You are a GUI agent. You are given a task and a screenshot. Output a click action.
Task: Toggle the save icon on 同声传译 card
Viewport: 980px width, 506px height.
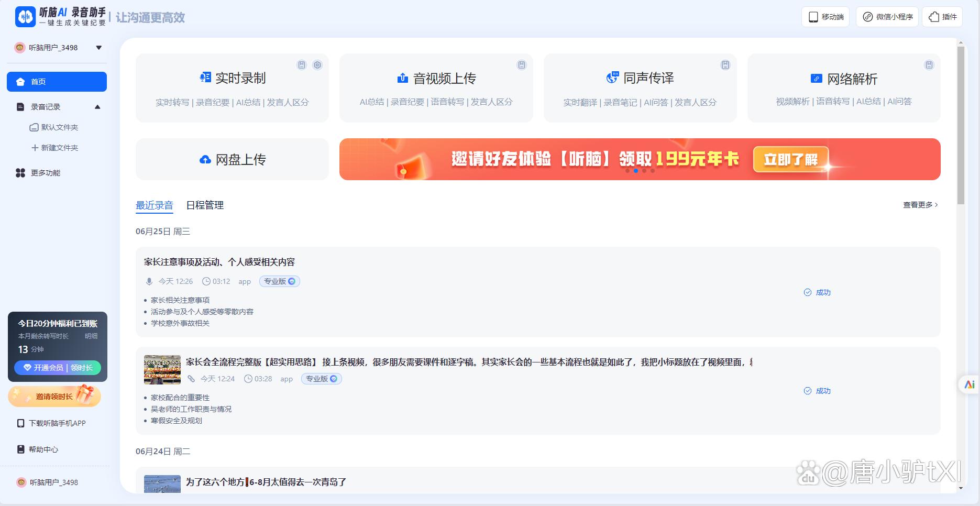(x=725, y=63)
